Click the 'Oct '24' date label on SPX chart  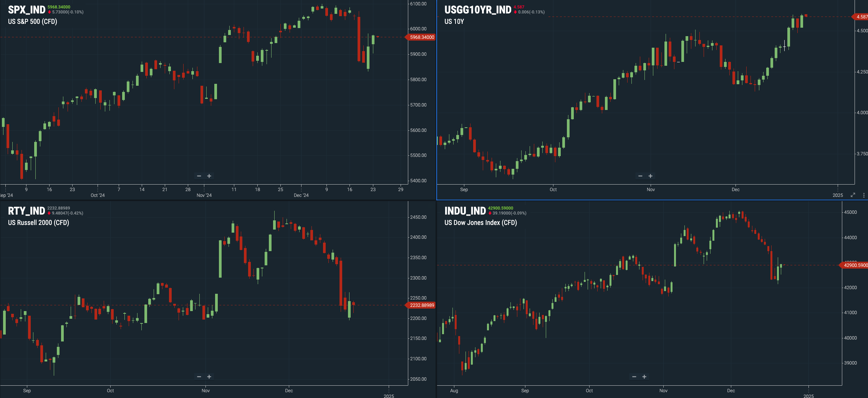coord(98,195)
